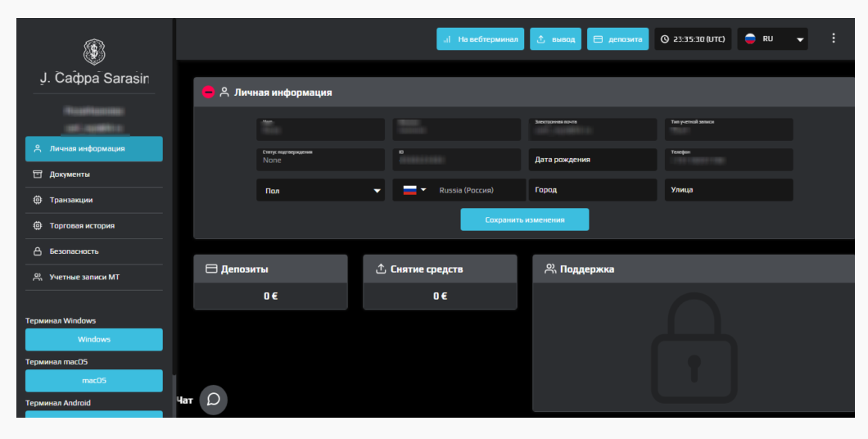The height and width of the screenshot is (439, 868).
Task: Open the chat bubble icon
Action: [x=213, y=400]
